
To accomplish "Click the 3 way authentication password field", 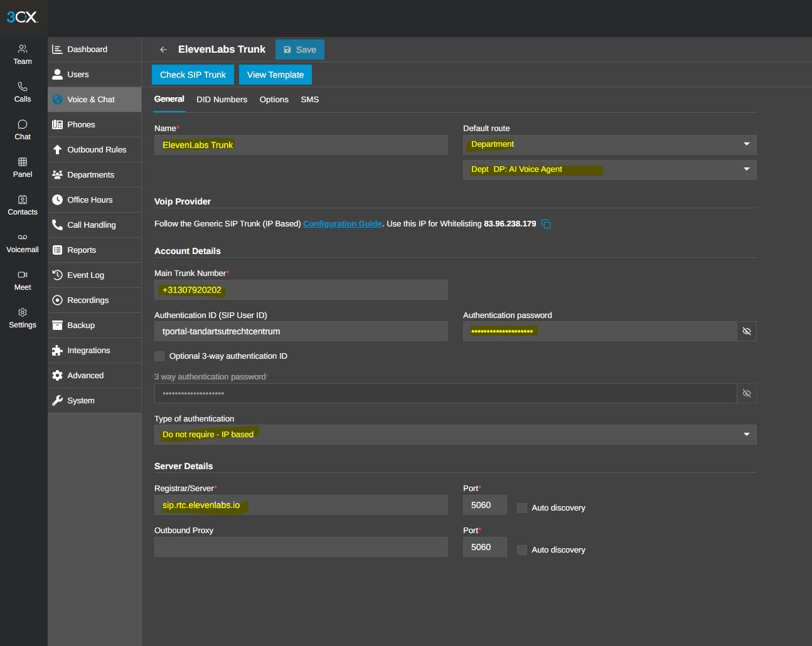I will tap(446, 393).
